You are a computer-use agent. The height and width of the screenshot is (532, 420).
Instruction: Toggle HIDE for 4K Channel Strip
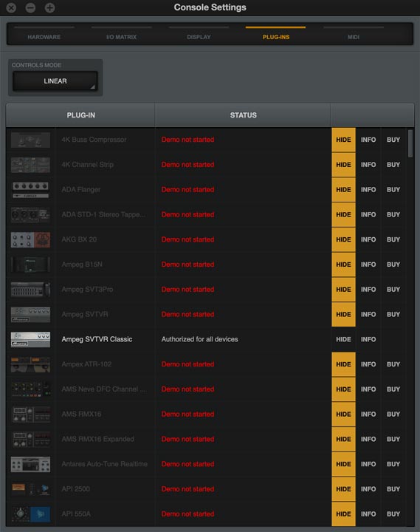point(343,165)
